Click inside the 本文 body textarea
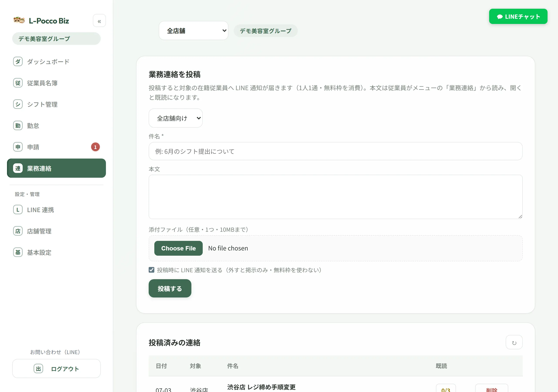This screenshot has height=392, width=558. point(335,197)
